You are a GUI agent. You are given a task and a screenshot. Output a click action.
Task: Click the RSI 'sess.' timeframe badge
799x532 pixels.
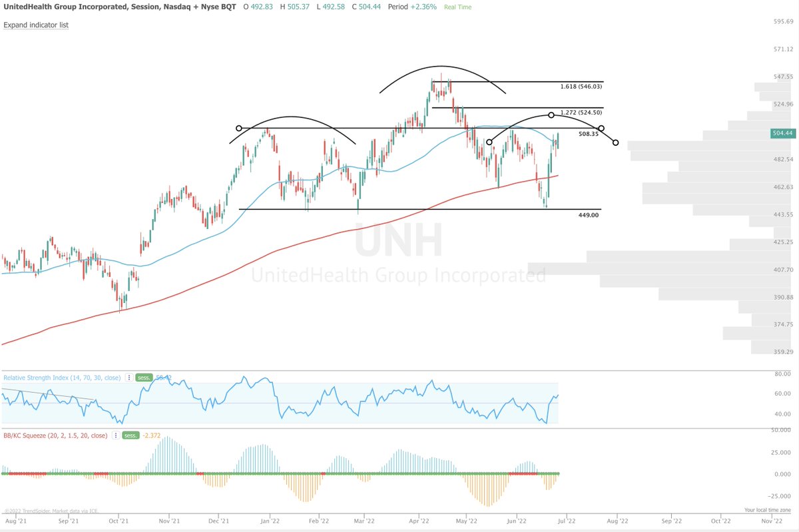click(x=144, y=378)
